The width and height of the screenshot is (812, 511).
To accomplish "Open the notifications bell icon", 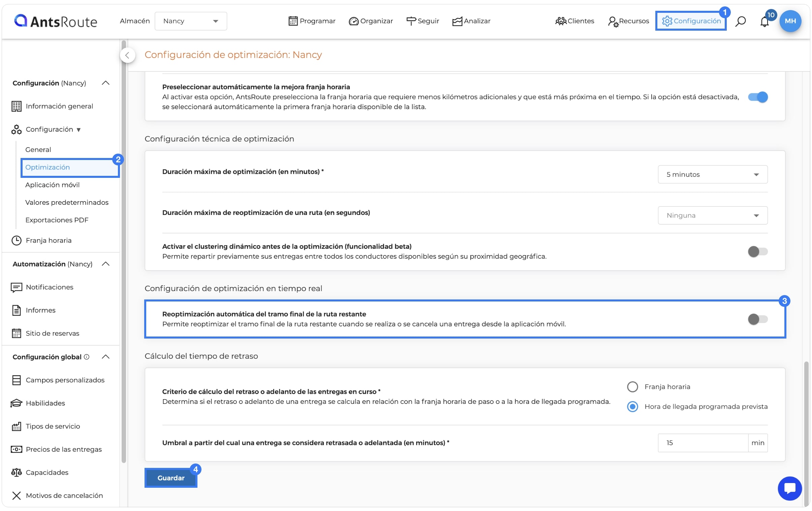I will click(764, 22).
